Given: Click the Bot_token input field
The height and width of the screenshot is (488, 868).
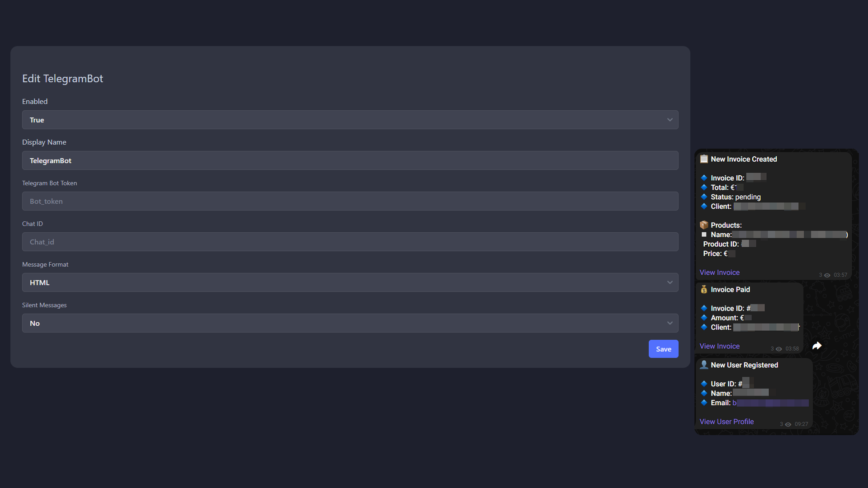Looking at the screenshot, I should point(350,201).
